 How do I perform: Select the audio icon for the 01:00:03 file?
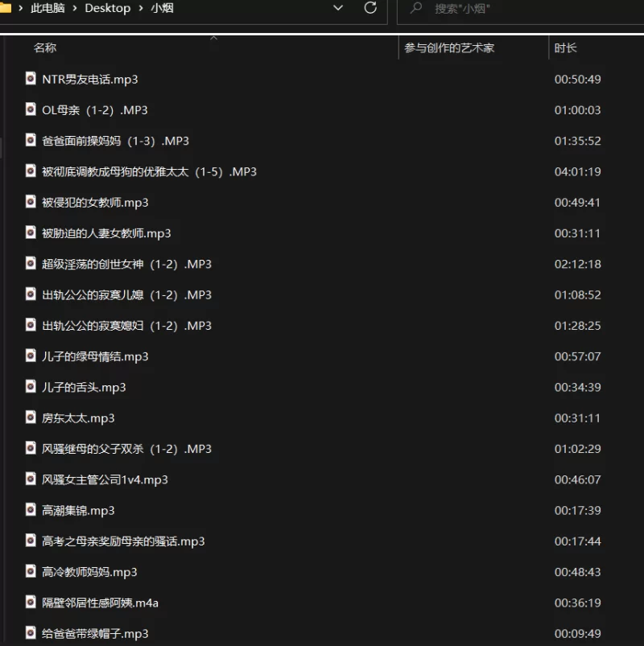(x=31, y=109)
